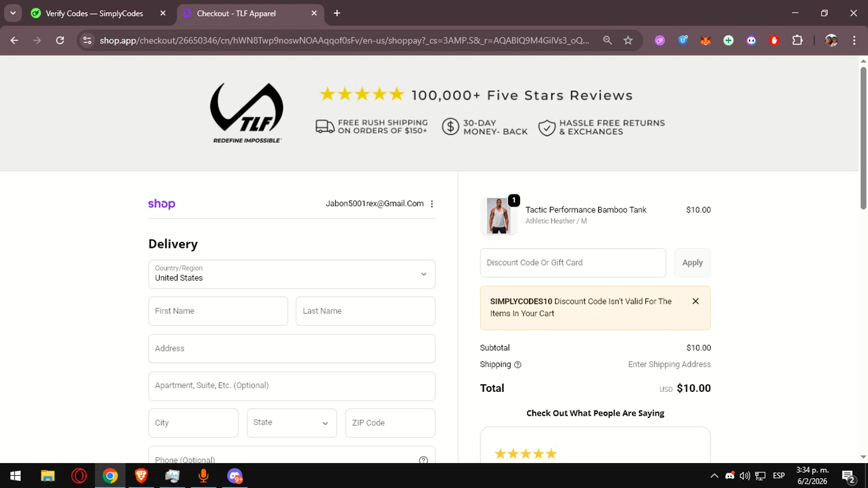Click the 'Enter Shipping Address' text
The image size is (868, 488).
coord(670,365)
